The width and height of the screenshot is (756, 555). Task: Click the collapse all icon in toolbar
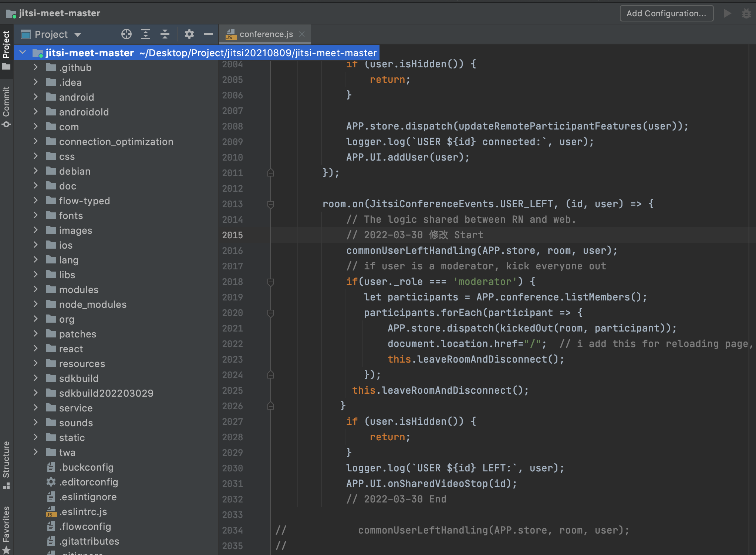coord(165,34)
